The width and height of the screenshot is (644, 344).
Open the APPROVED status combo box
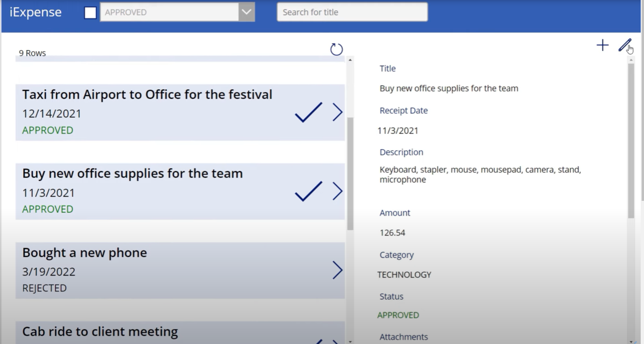177,12
